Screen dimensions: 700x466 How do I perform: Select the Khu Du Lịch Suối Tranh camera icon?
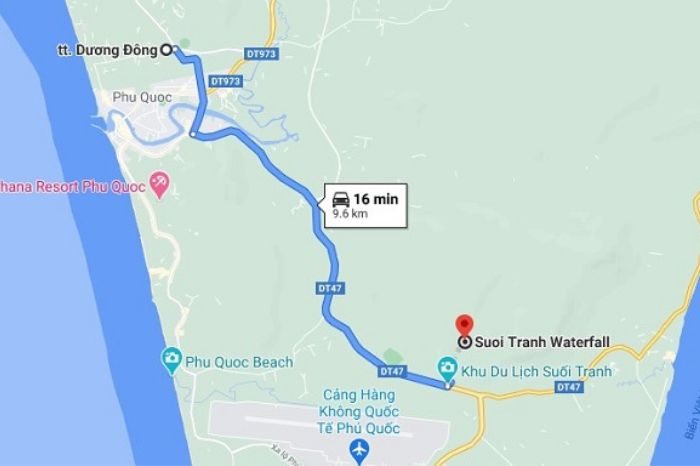[x=447, y=369]
